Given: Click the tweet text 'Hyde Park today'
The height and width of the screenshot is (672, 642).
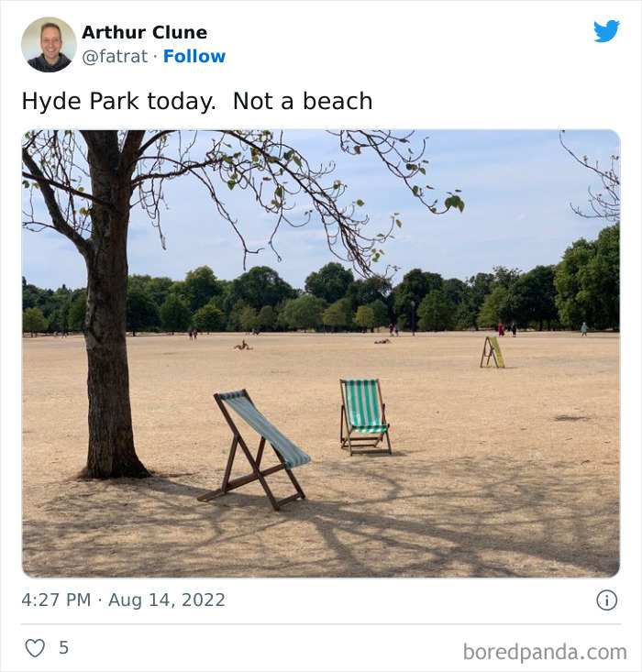Looking at the screenshot, I should [x=117, y=102].
